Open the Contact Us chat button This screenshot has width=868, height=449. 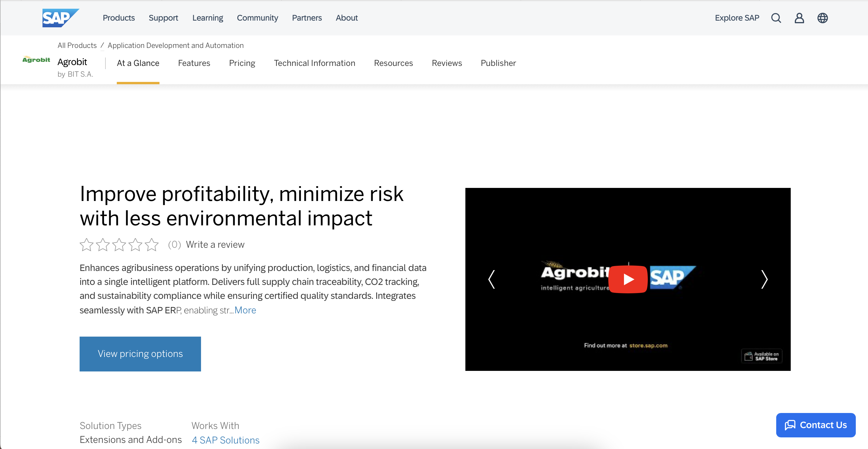[x=816, y=425]
